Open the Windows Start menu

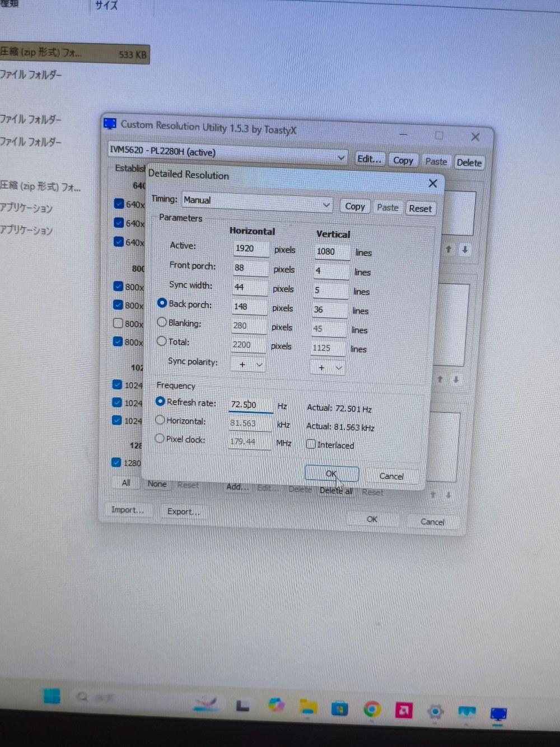52,696
